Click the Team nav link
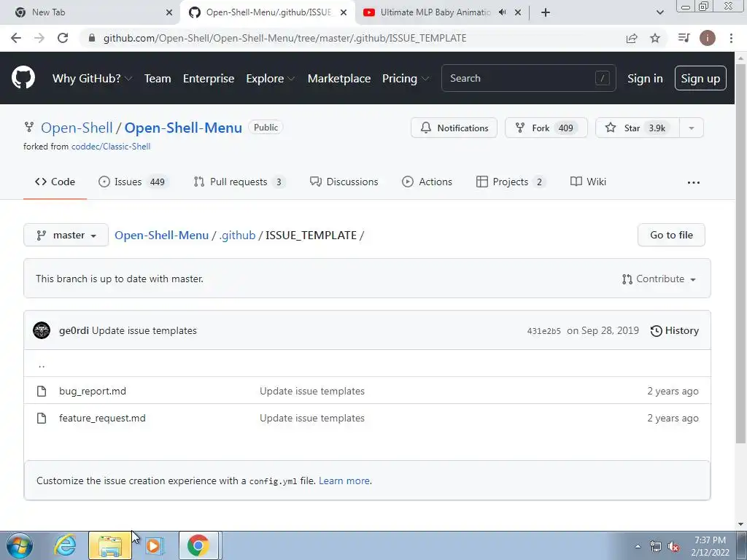Image resolution: width=747 pixels, height=560 pixels. [158, 79]
